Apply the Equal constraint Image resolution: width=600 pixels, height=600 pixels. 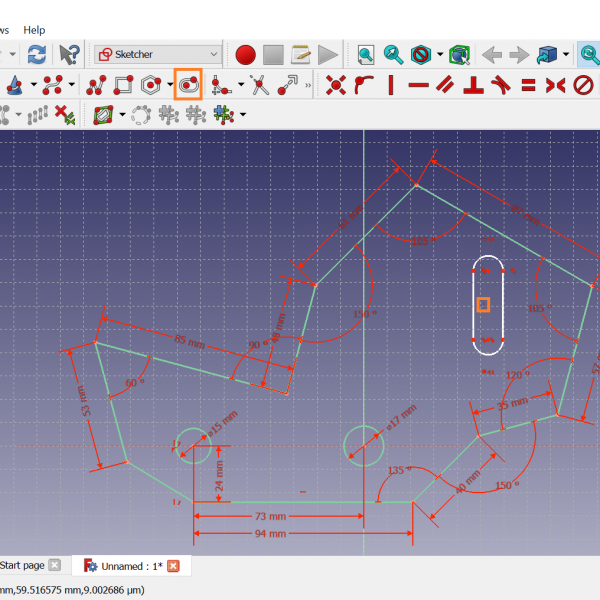(x=529, y=85)
